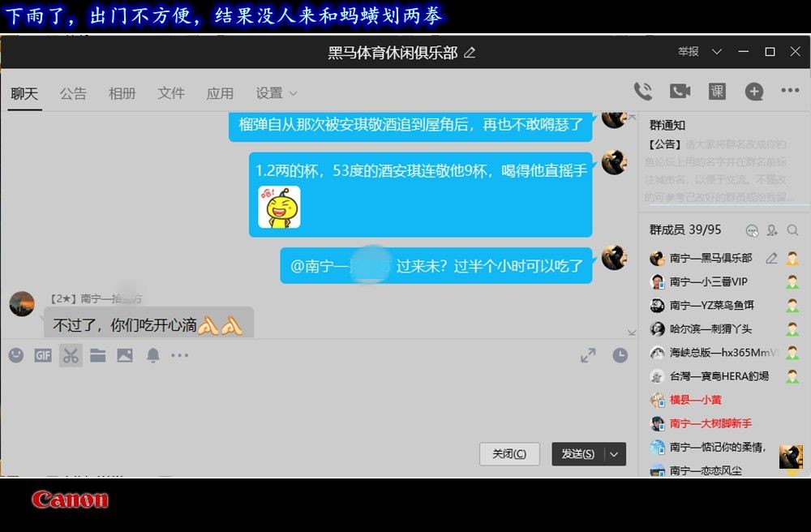Screen dimensions: 811x532
Task: Click the yellow laughing sticker
Action: [279, 208]
